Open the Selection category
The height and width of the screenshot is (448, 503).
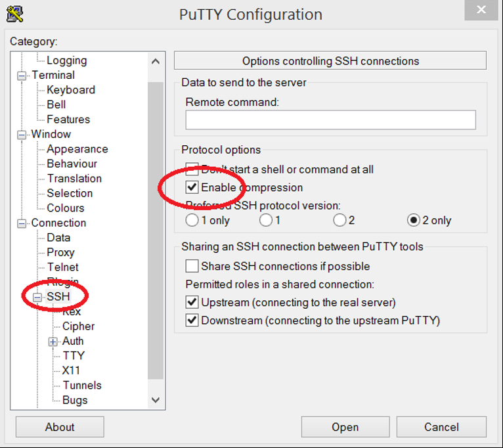pos(70,193)
